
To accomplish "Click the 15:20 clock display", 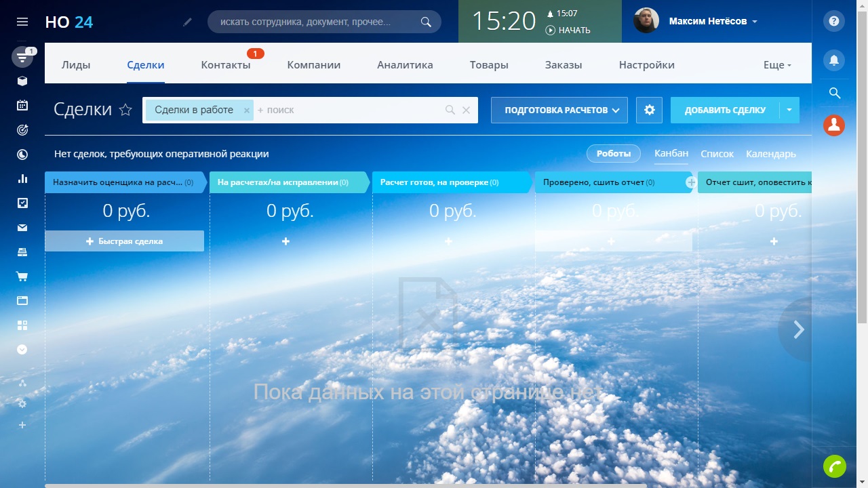I will [x=504, y=21].
